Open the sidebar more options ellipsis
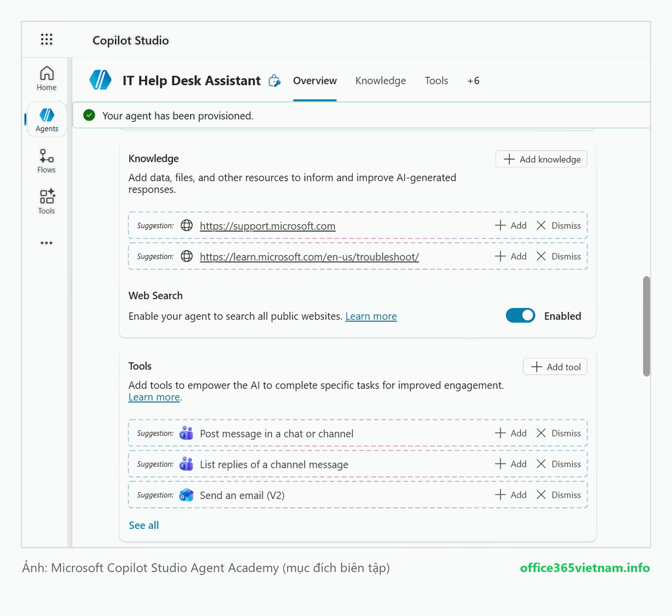672x616 pixels. 47,243
